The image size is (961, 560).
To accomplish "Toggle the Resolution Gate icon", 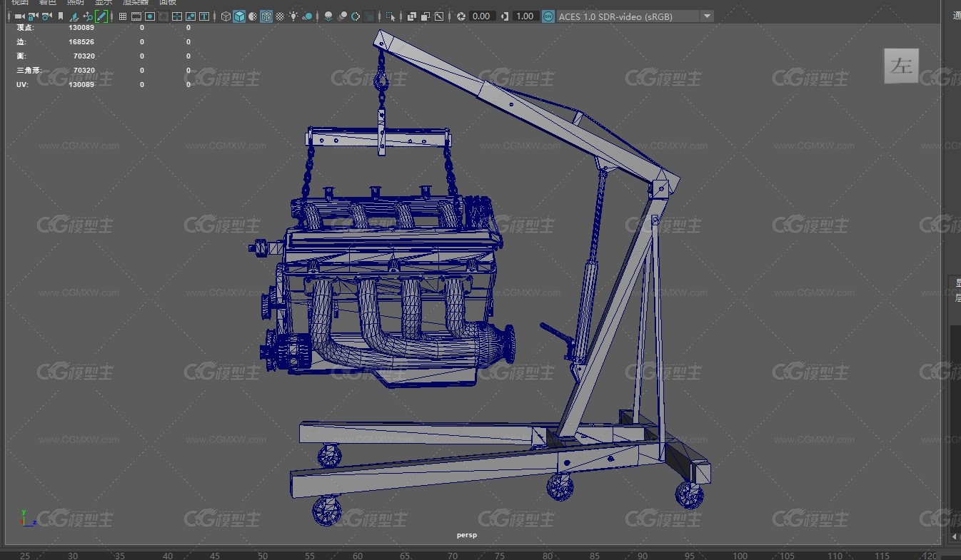I will tap(150, 16).
